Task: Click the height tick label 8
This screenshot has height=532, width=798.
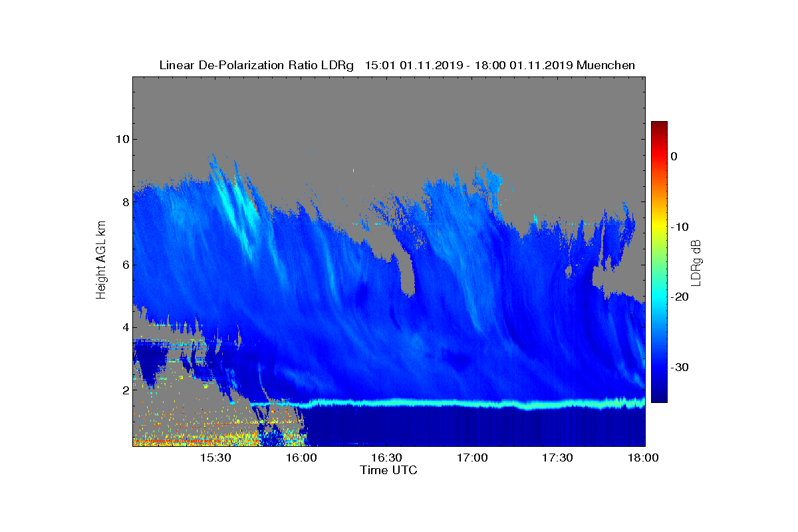Action: coord(124,201)
